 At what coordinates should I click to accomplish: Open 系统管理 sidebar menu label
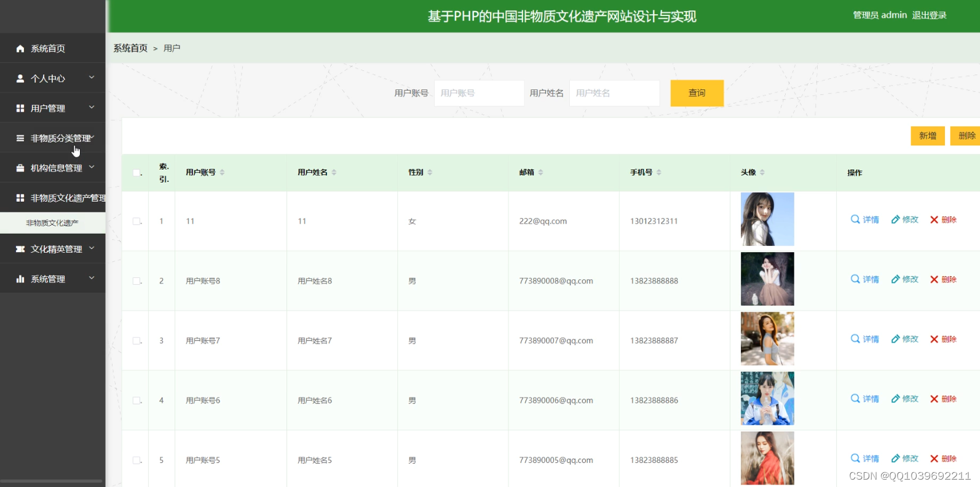click(x=48, y=279)
